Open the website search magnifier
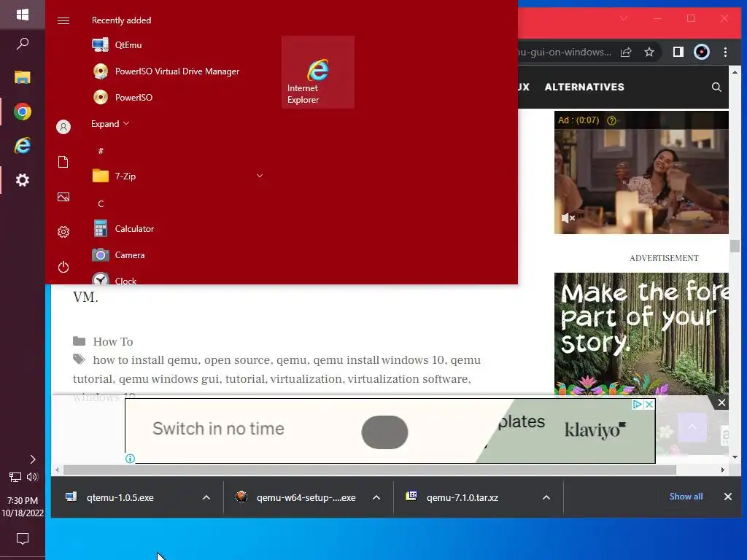The width and height of the screenshot is (747, 560). click(716, 87)
